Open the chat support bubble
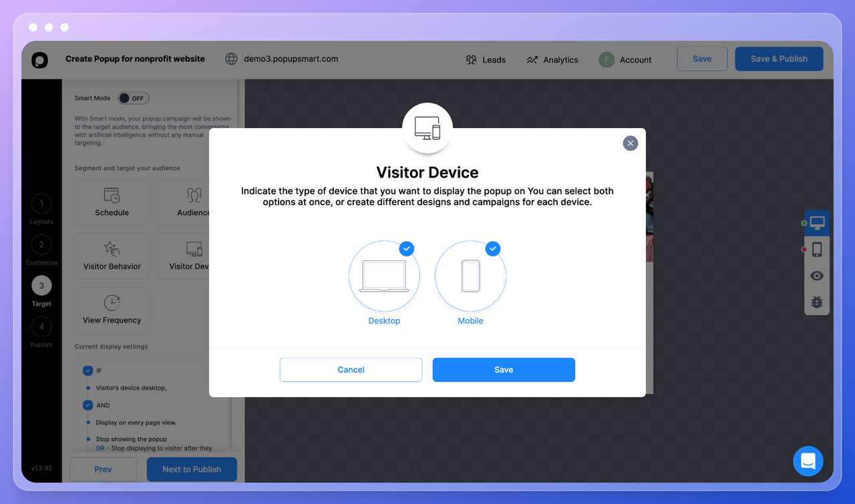This screenshot has width=855, height=504. tap(808, 461)
